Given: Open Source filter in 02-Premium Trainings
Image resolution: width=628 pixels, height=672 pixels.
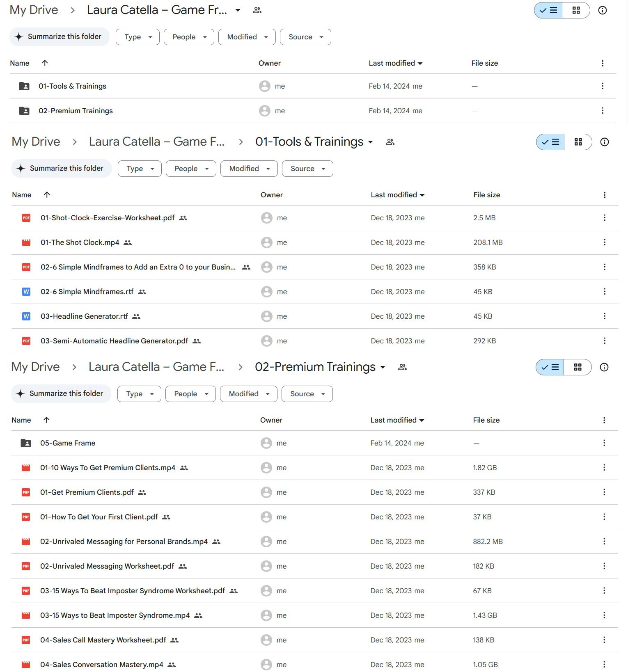Looking at the screenshot, I should click(307, 394).
